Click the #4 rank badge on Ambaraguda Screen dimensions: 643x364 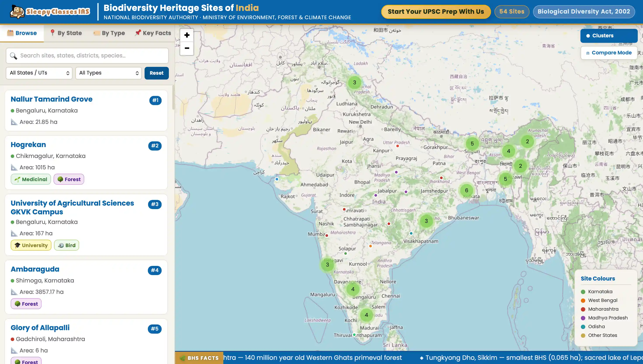point(155,270)
